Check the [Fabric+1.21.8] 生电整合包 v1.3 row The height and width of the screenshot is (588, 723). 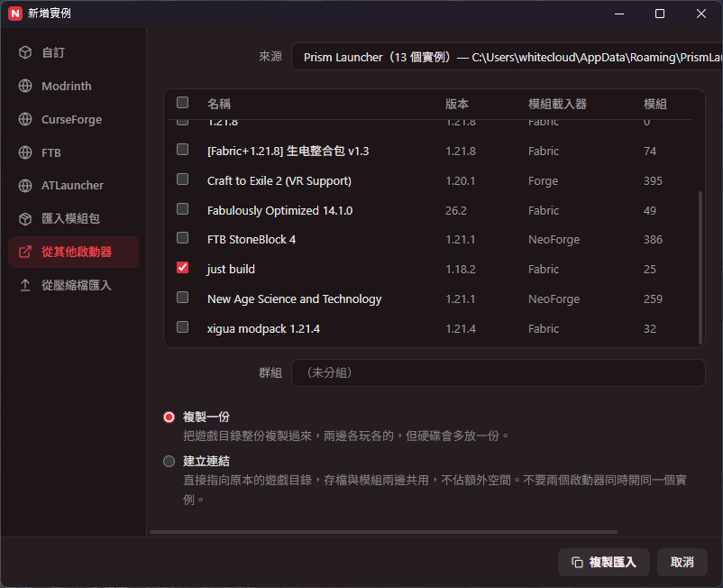(183, 150)
